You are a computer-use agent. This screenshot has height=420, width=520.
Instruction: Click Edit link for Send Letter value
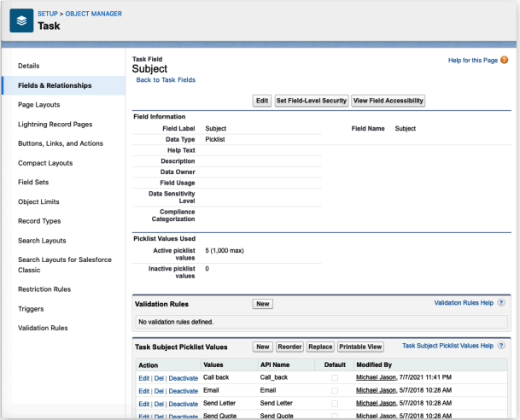pyautogui.click(x=144, y=404)
